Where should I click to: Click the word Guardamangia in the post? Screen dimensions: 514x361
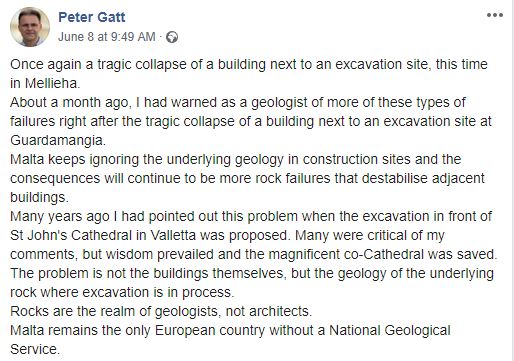[x=58, y=141]
